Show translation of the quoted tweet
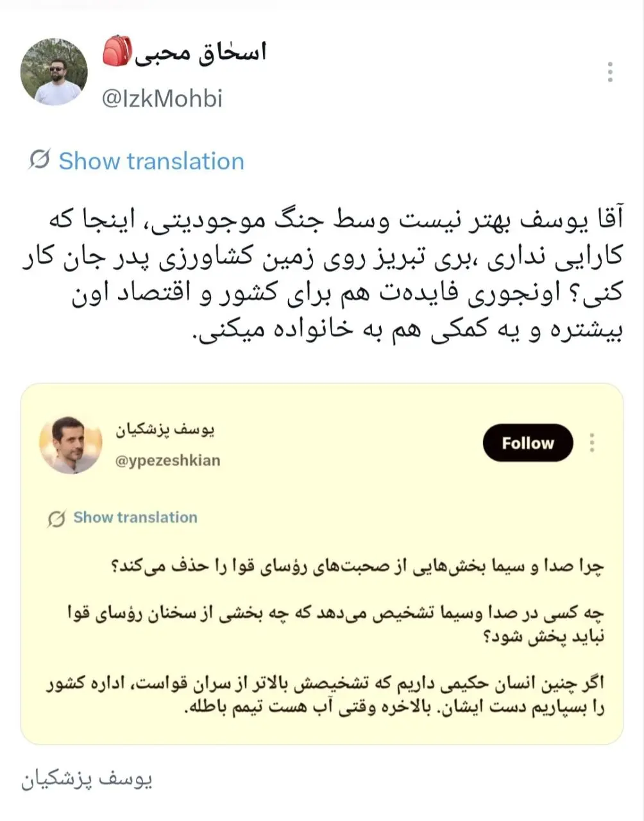This screenshot has height=821, width=644. click(135, 518)
